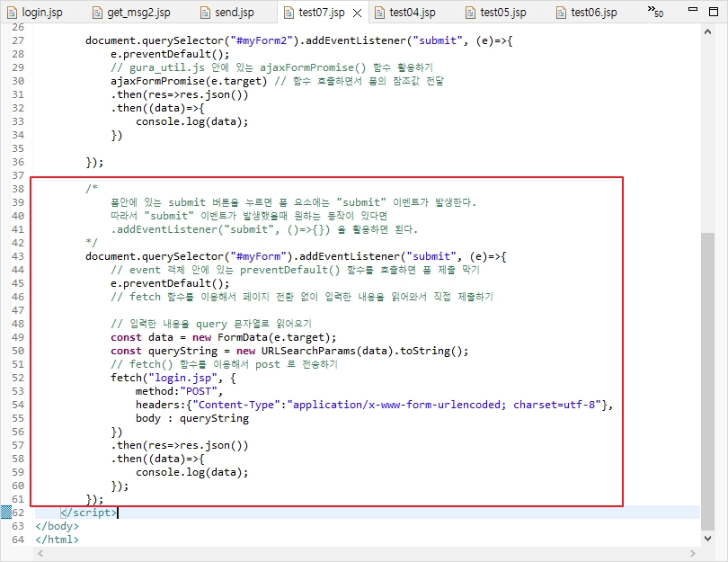
Task: Click "POST" method value
Action: click(x=199, y=390)
